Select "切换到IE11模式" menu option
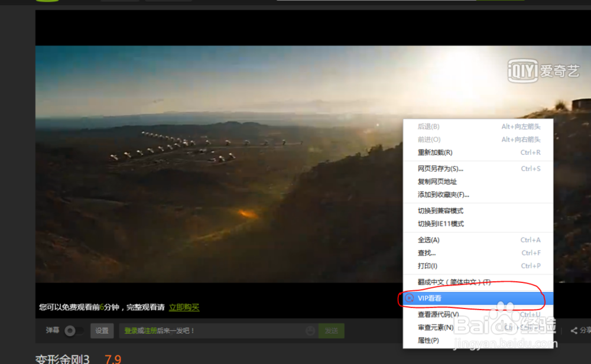The width and height of the screenshot is (591, 364). [478, 224]
